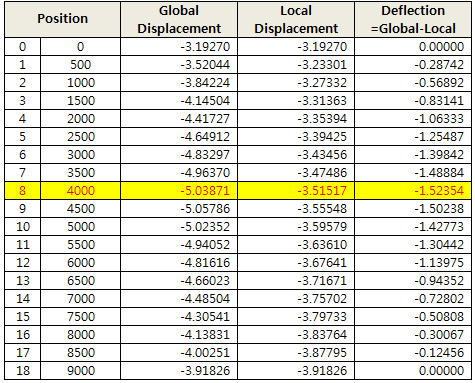475x383 pixels.
Task: Select the local displacement cell -3.23301
Action: click(x=296, y=65)
